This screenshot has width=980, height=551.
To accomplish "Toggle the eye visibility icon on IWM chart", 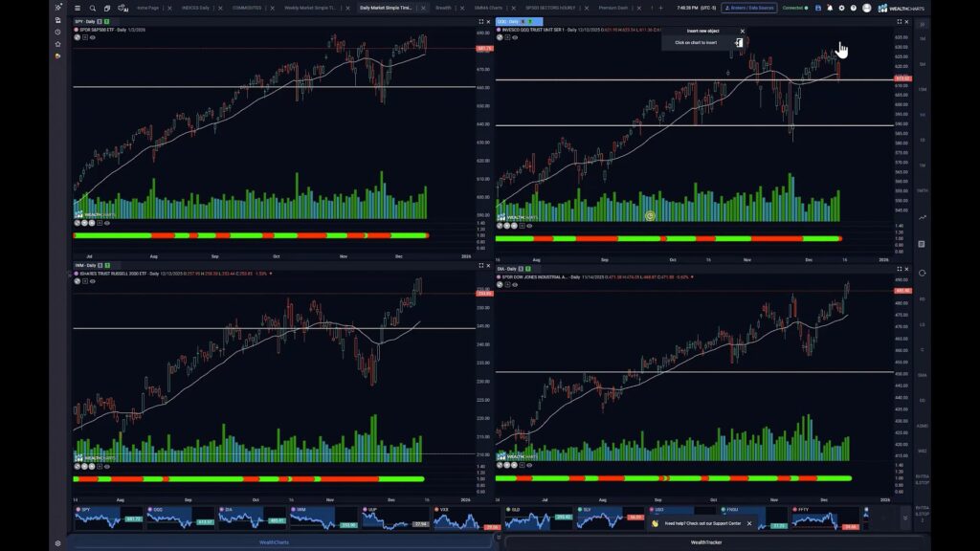I will [92, 280].
